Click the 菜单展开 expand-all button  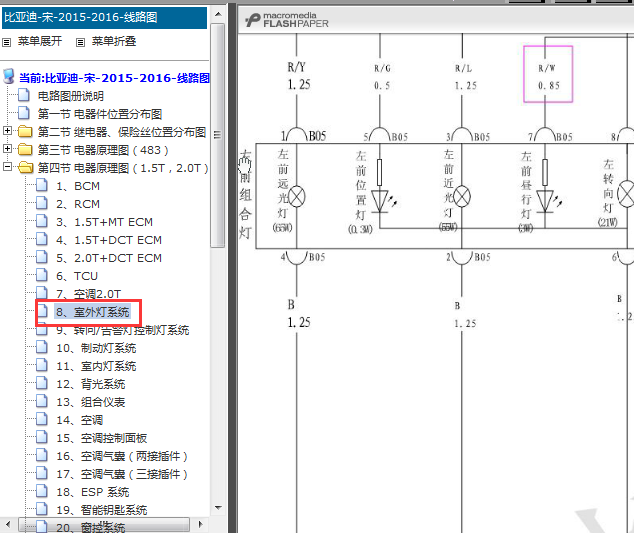click(40, 41)
